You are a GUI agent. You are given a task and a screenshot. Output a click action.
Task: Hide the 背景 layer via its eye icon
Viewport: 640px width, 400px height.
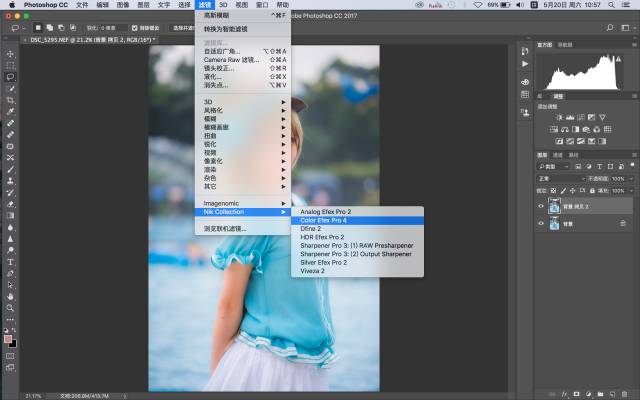(x=541, y=223)
